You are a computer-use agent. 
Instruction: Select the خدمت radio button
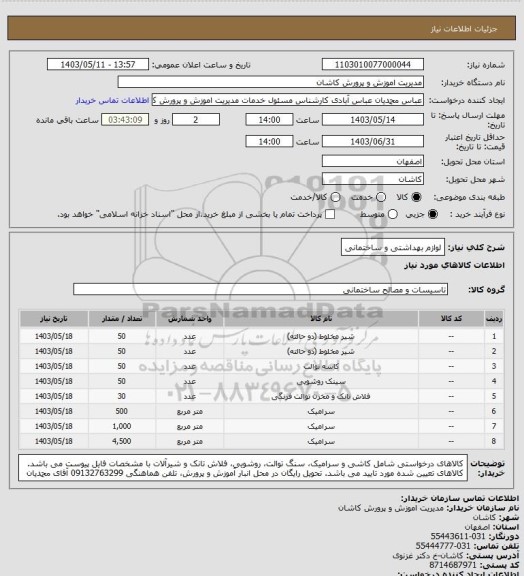(381, 197)
